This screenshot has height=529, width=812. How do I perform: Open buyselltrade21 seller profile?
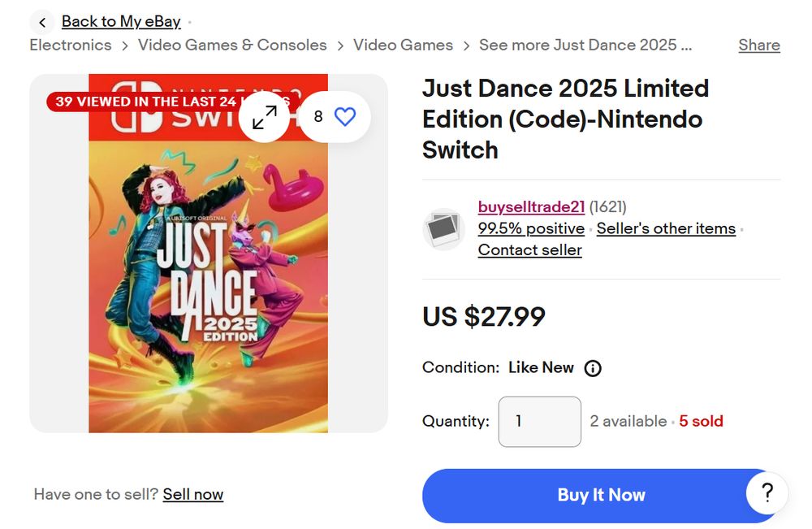(x=531, y=207)
